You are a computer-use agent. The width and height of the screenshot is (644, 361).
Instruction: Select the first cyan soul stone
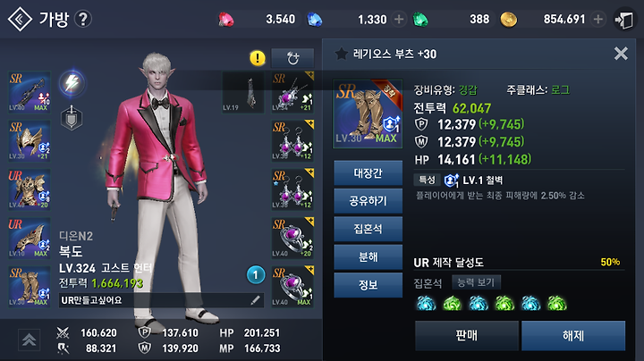(x=426, y=304)
